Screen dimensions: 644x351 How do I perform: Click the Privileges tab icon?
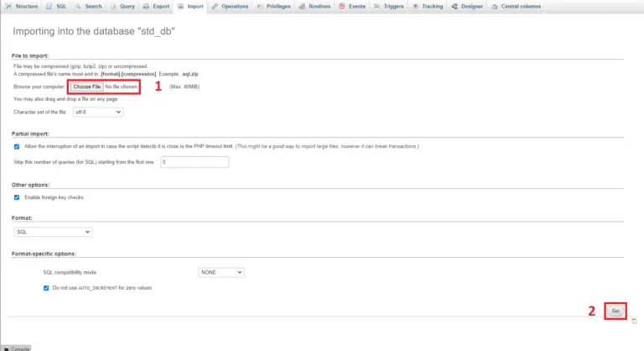[261, 6]
